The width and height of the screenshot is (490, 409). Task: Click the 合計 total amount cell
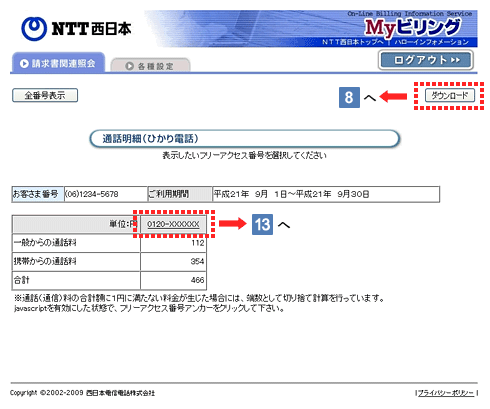pyautogui.click(x=173, y=280)
